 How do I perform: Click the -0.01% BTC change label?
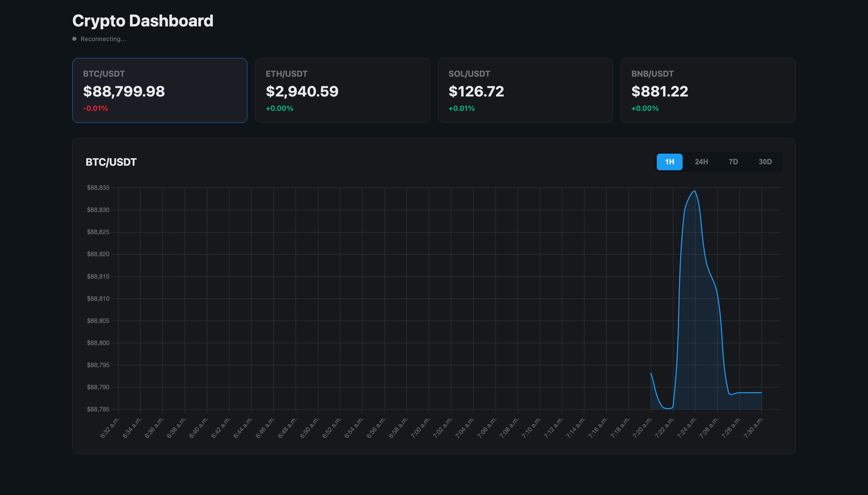click(x=96, y=109)
